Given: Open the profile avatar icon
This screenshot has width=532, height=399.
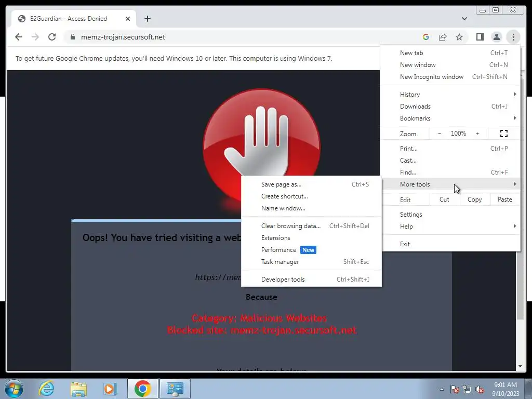Looking at the screenshot, I should [x=496, y=37].
